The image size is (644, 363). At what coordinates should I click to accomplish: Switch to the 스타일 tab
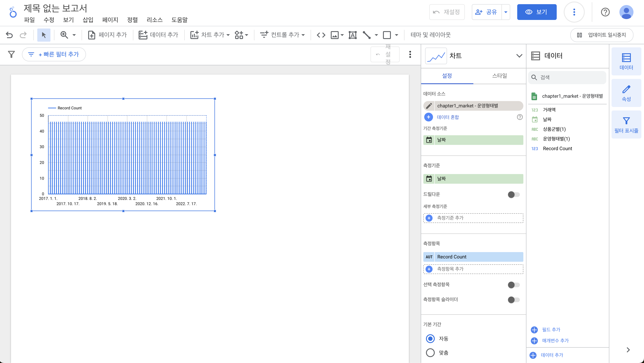pos(499,76)
